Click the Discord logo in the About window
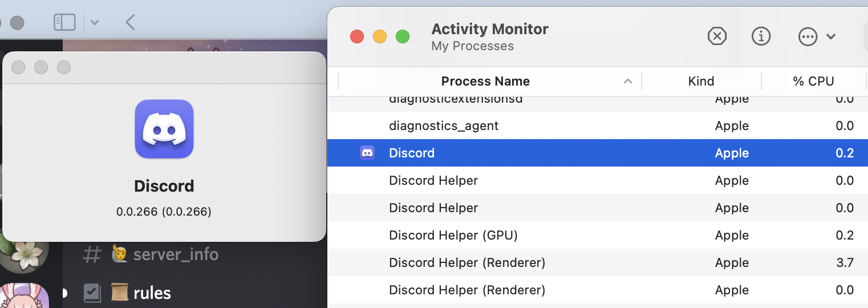This screenshot has width=868, height=308. pyautogui.click(x=164, y=129)
